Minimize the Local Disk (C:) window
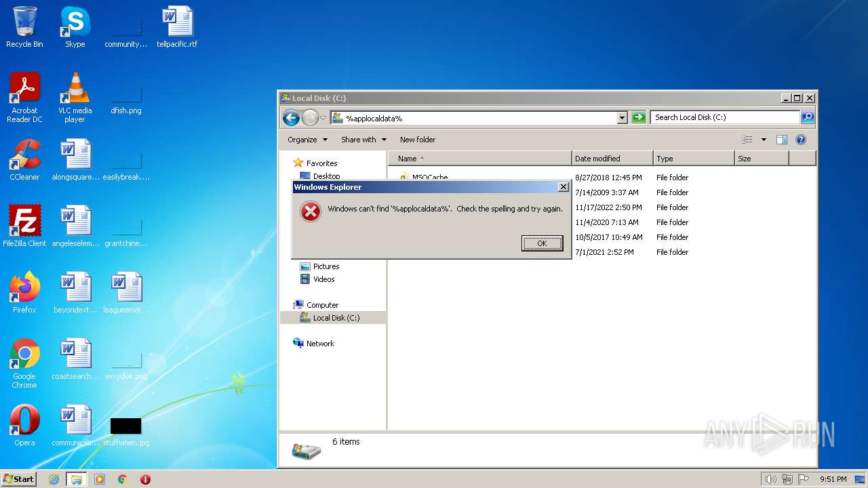The height and width of the screenshot is (488, 868). point(786,98)
